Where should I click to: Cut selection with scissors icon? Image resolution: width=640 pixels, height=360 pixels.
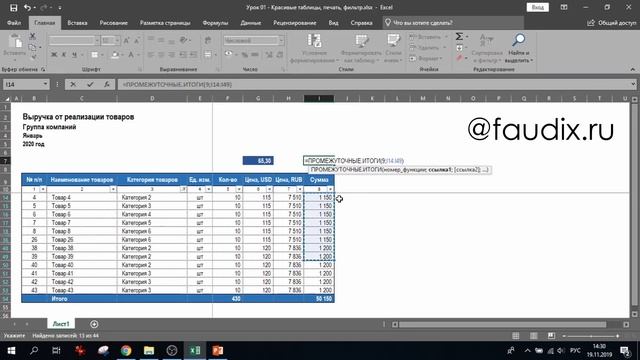click(x=32, y=36)
